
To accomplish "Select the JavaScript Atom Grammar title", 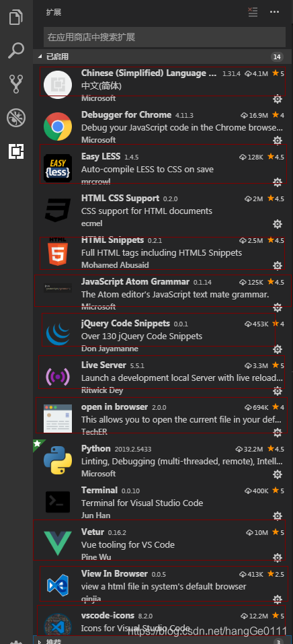I will 136,282.
